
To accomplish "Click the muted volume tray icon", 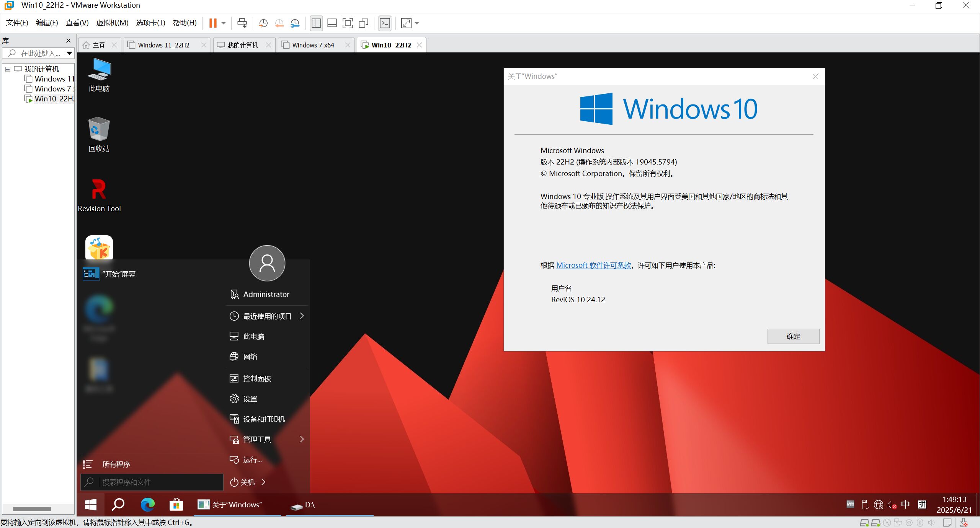I will click(x=892, y=505).
